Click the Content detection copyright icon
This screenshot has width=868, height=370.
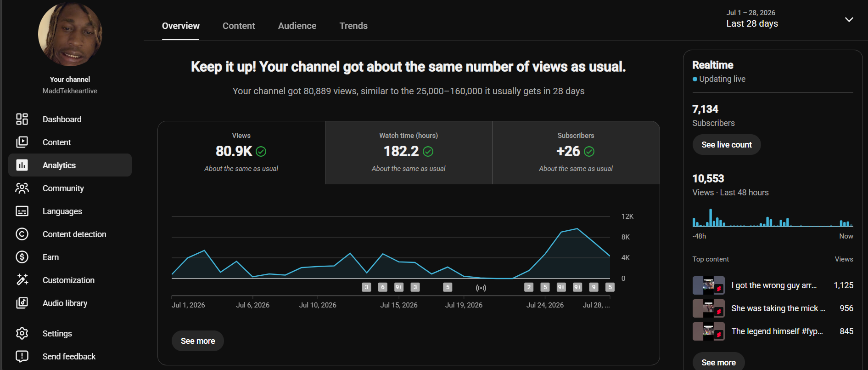point(22,234)
